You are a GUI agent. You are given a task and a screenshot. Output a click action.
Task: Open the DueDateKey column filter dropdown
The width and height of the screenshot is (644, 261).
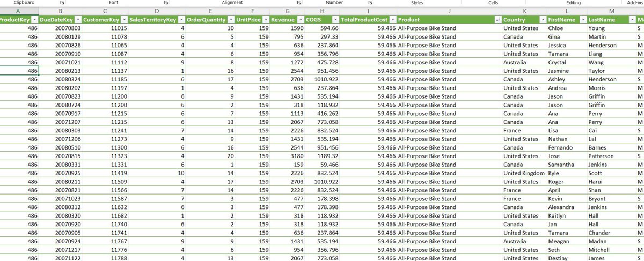(x=77, y=19)
